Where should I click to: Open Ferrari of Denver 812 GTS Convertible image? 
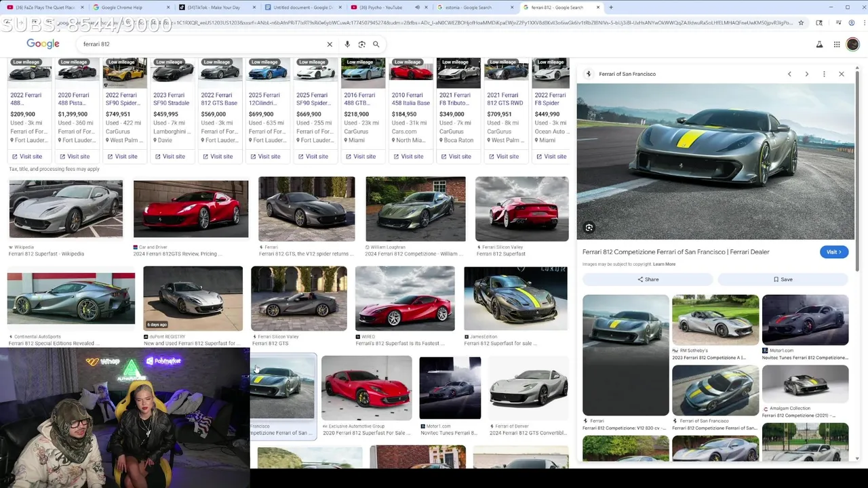528,388
